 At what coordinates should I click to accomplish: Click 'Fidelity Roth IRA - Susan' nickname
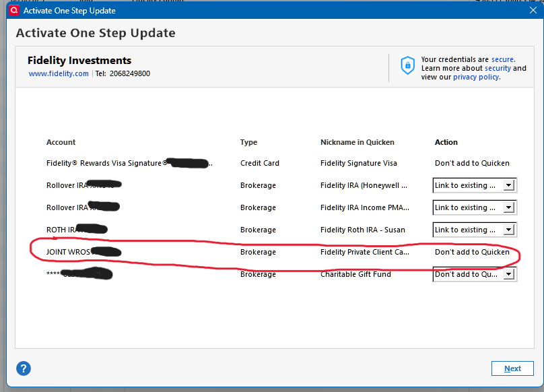[362, 230]
